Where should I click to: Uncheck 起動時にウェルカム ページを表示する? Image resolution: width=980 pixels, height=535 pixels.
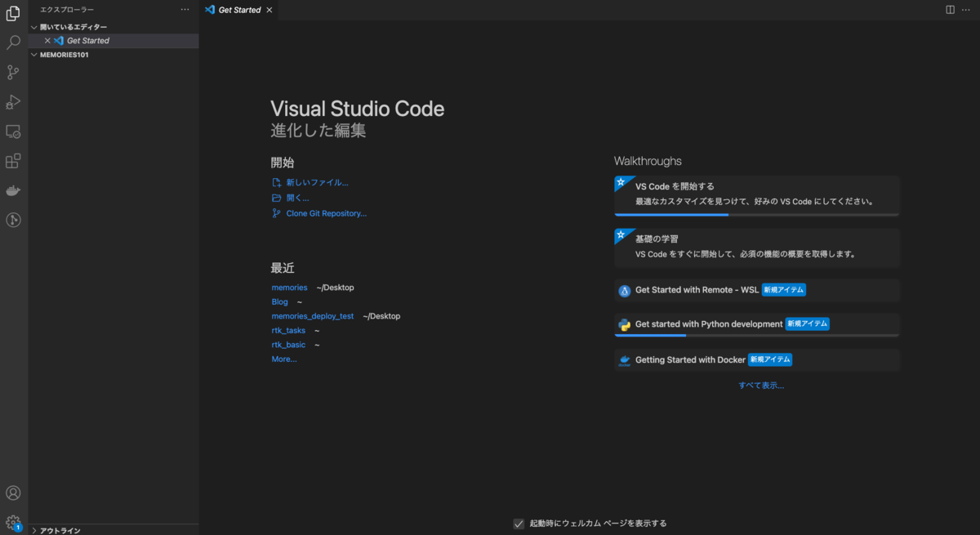519,523
